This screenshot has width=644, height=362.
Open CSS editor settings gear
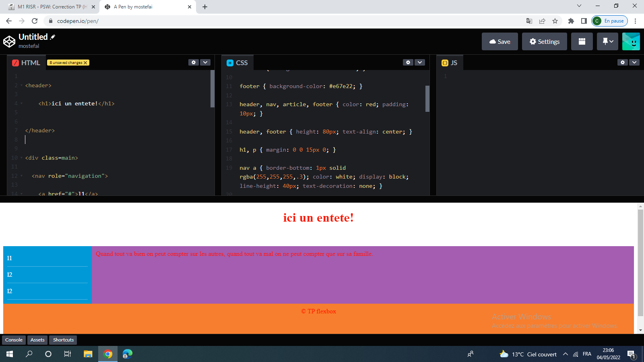(408, 62)
